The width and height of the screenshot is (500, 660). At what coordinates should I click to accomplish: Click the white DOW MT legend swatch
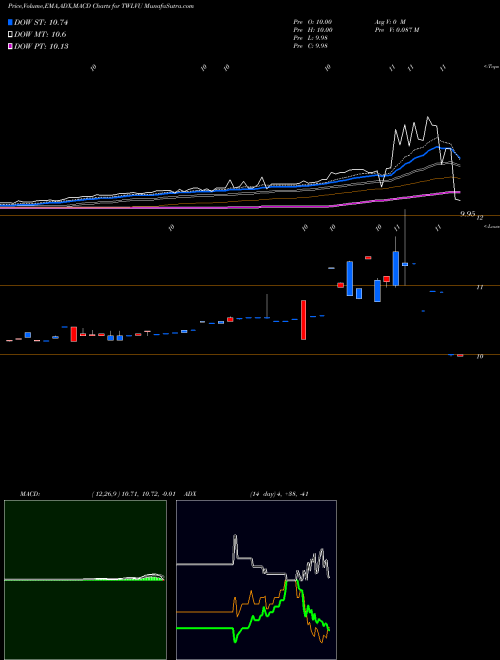pos(11,35)
